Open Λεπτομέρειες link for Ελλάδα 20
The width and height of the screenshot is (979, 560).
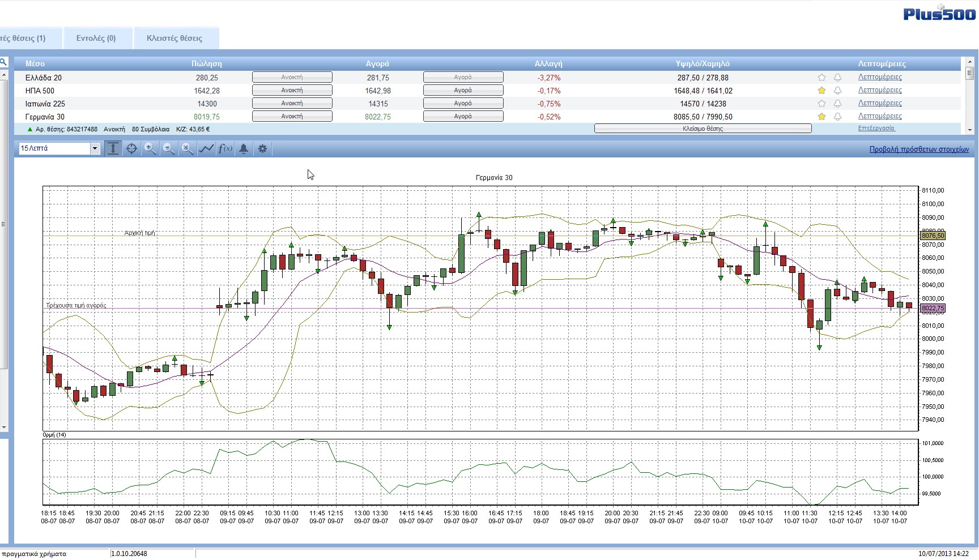click(880, 77)
